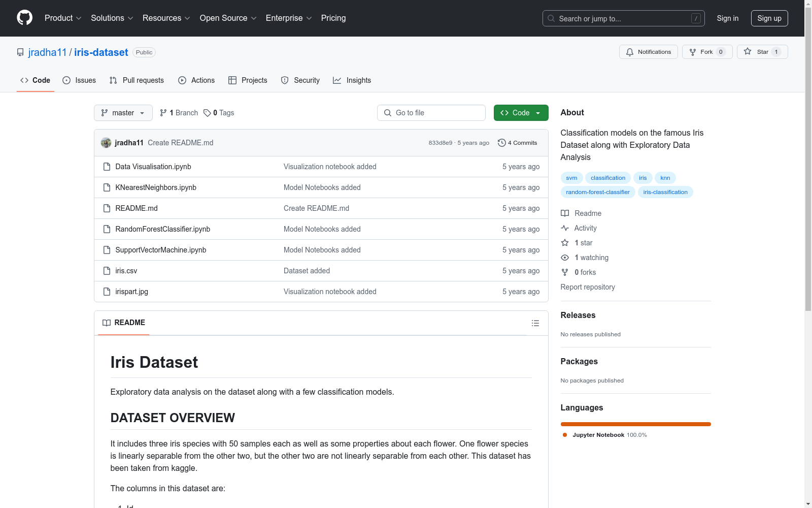Click the repository icon before jradha11
Viewport: 812px width, 508px height.
[x=20, y=52]
